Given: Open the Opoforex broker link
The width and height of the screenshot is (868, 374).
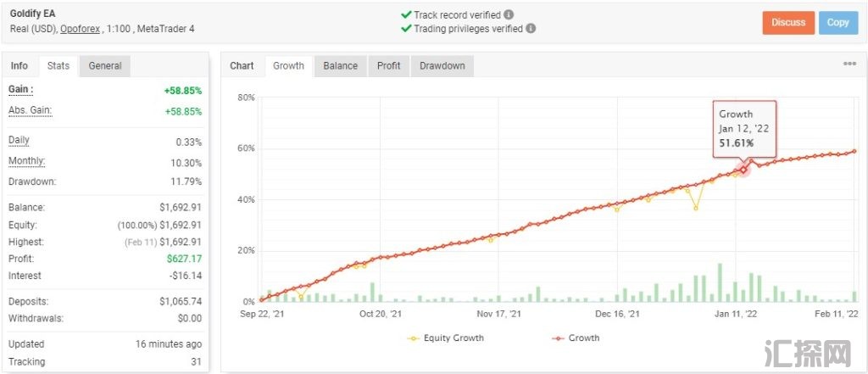Looking at the screenshot, I should 83,28.
